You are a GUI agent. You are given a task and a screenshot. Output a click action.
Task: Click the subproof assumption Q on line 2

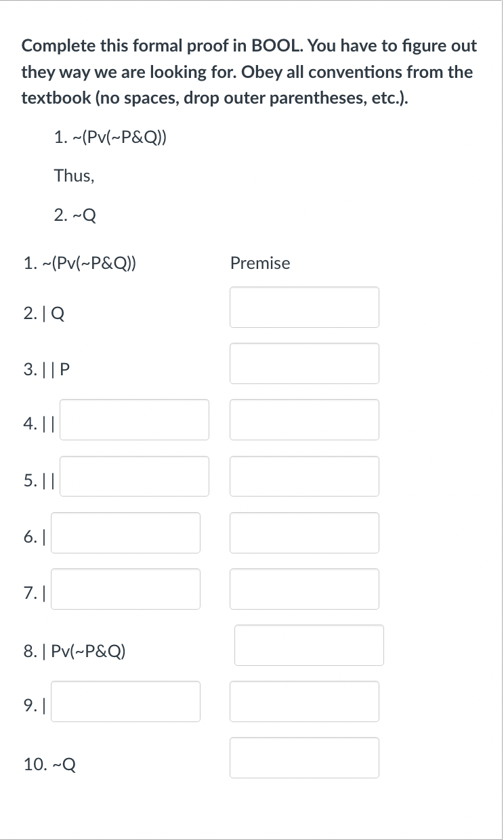point(58,313)
